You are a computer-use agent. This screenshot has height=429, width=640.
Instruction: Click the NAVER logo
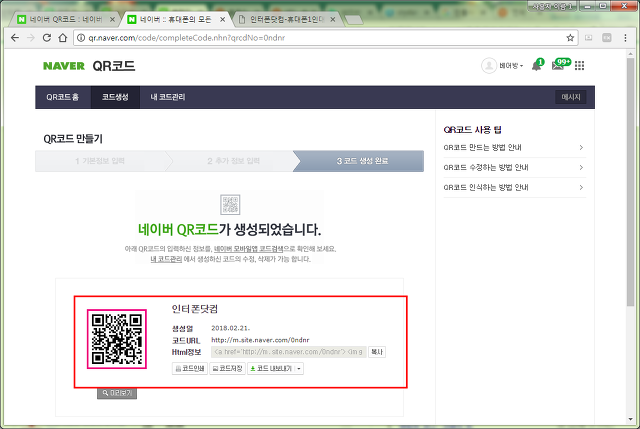point(64,66)
